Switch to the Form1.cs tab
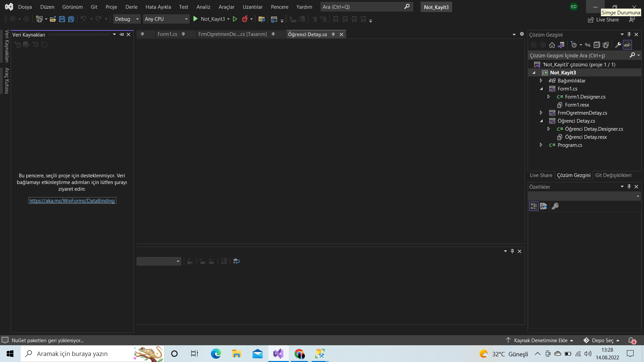644x362 pixels. point(167,34)
